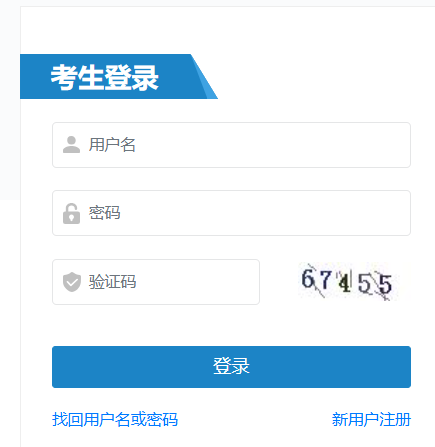Focus the 验证码 verification code field

pyautogui.click(x=156, y=282)
